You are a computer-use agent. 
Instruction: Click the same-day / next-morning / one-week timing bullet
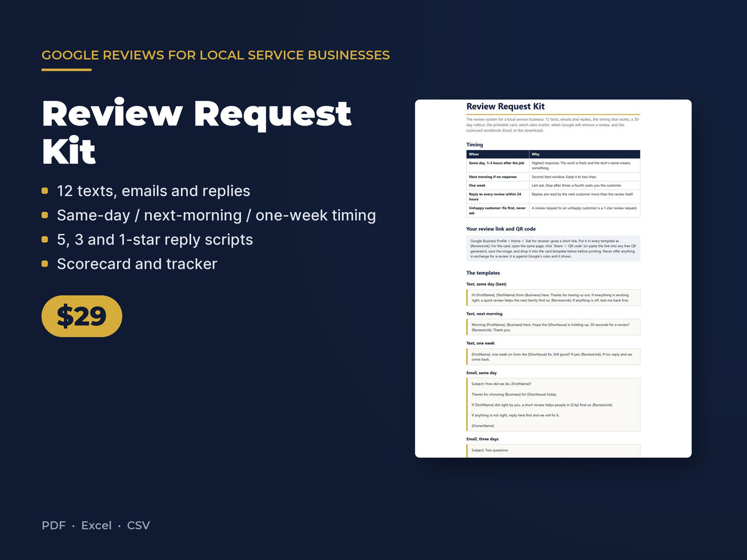216,215
